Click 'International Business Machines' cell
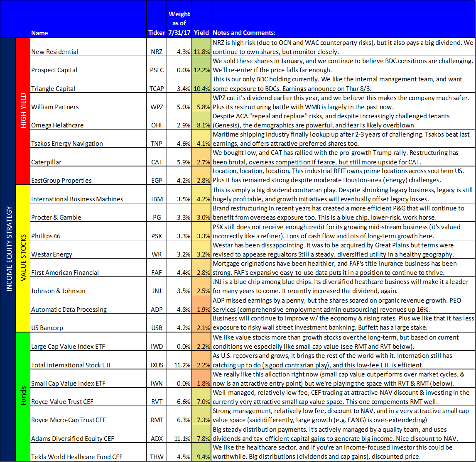The image size is (476, 462). tap(88, 194)
